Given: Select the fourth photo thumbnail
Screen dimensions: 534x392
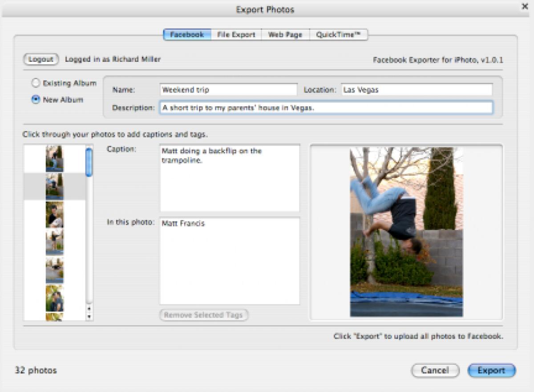Looking at the screenshot, I should pos(54,242).
